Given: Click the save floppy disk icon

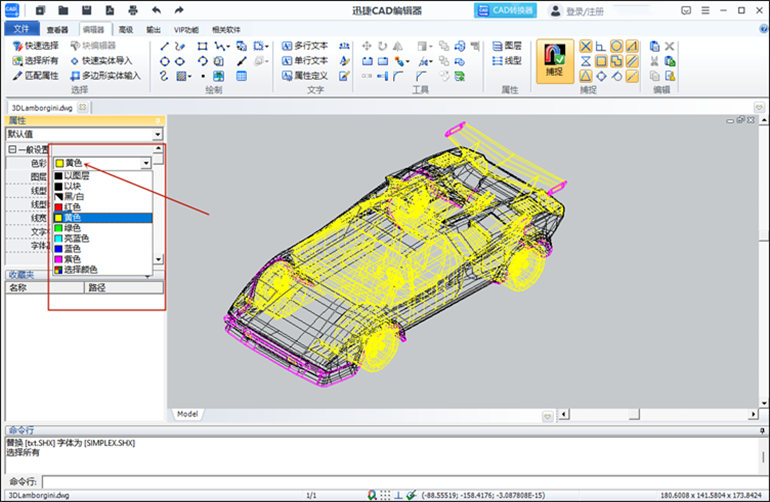Looking at the screenshot, I should click(x=86, y=10).
